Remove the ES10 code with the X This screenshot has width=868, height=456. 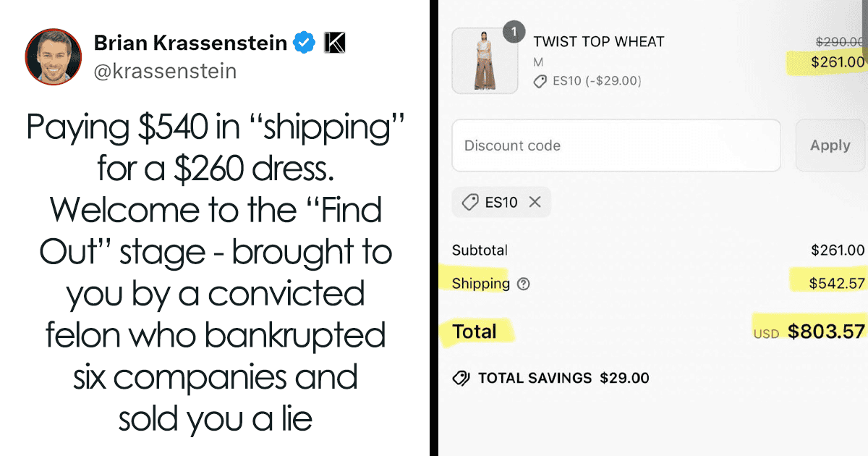pyautogui.click(x=535, y=202)
